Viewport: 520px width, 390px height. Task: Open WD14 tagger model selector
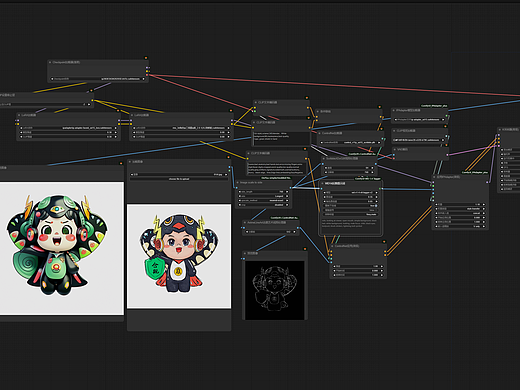click(x=351, y=192)
